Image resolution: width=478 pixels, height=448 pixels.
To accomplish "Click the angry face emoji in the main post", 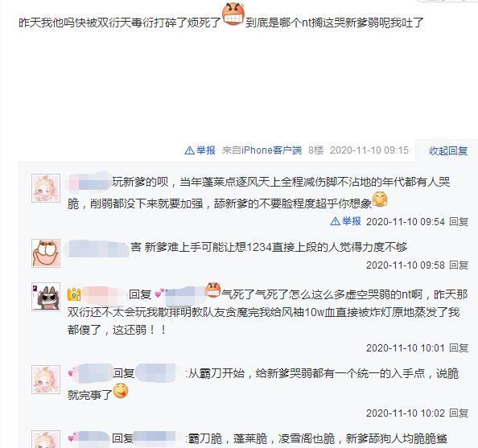I will [233, 14].
